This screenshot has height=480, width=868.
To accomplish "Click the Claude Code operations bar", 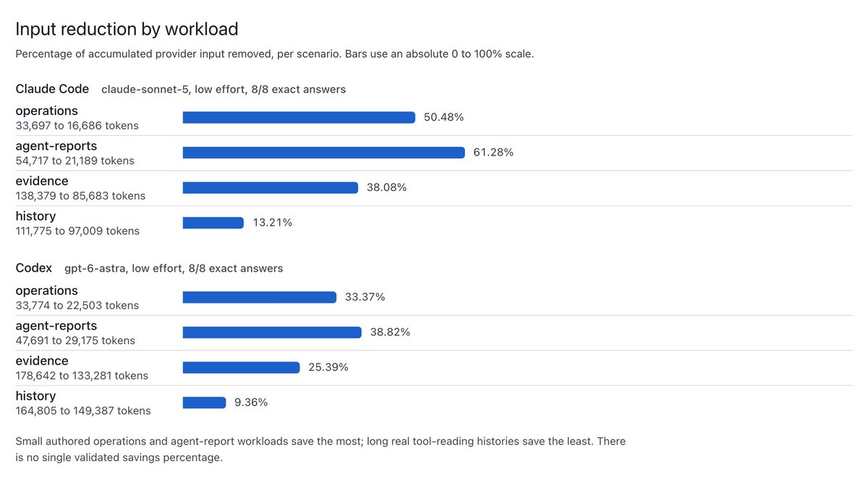I will 299,117.
